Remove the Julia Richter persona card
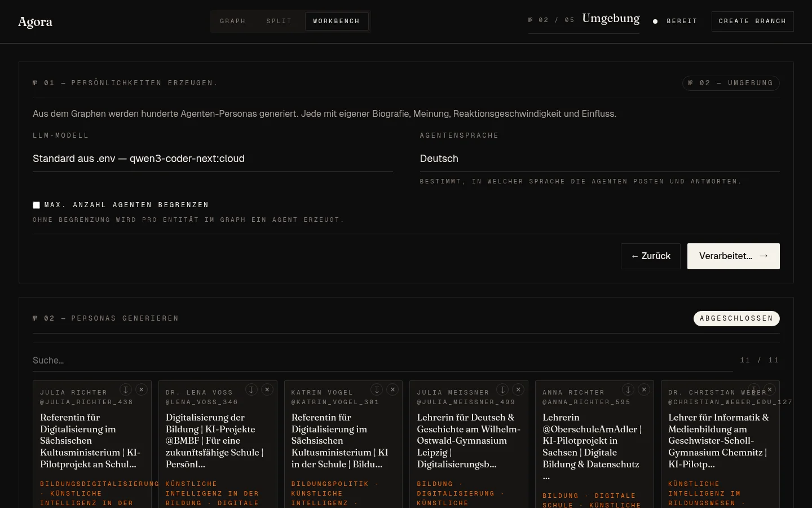The width and height of the screenshot is (812, 508). [142, 389]
